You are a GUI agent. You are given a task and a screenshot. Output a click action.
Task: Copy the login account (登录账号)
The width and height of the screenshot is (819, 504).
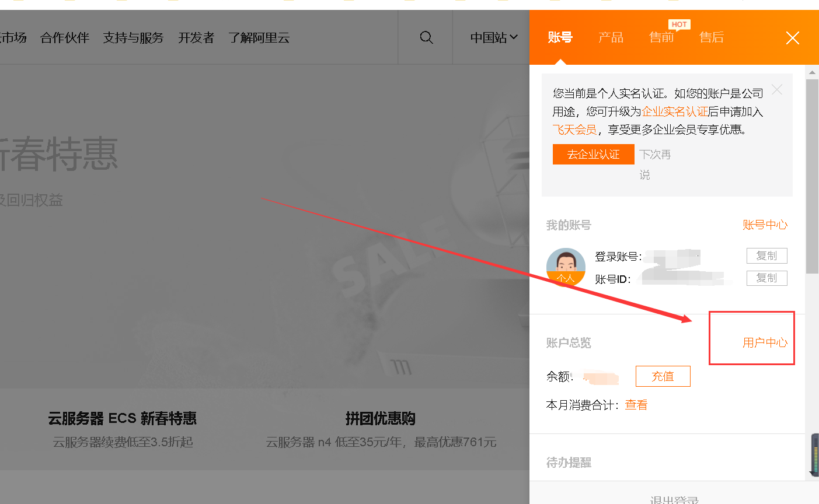766,256
